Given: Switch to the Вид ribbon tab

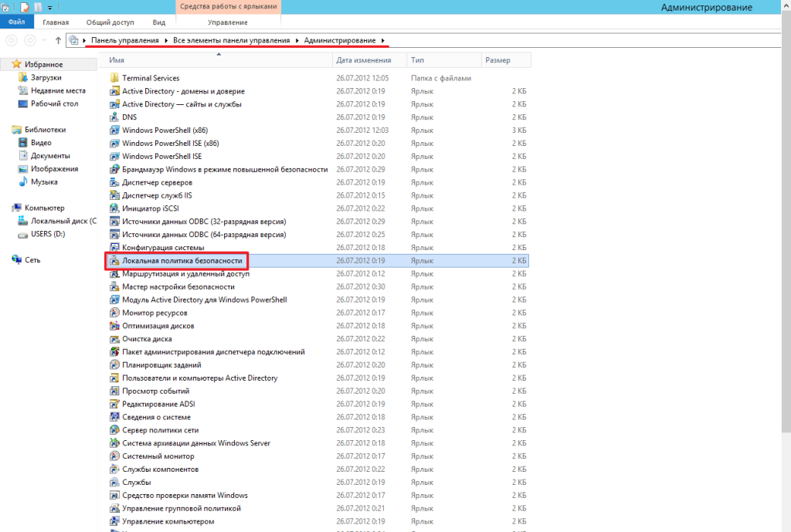Looking at the screenshot, I should coord(159,23).
